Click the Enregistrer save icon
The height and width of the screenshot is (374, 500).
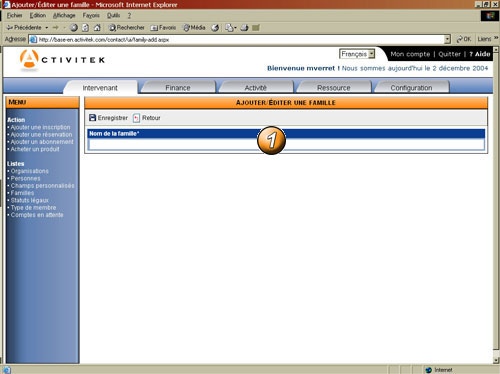pos(93,118)
